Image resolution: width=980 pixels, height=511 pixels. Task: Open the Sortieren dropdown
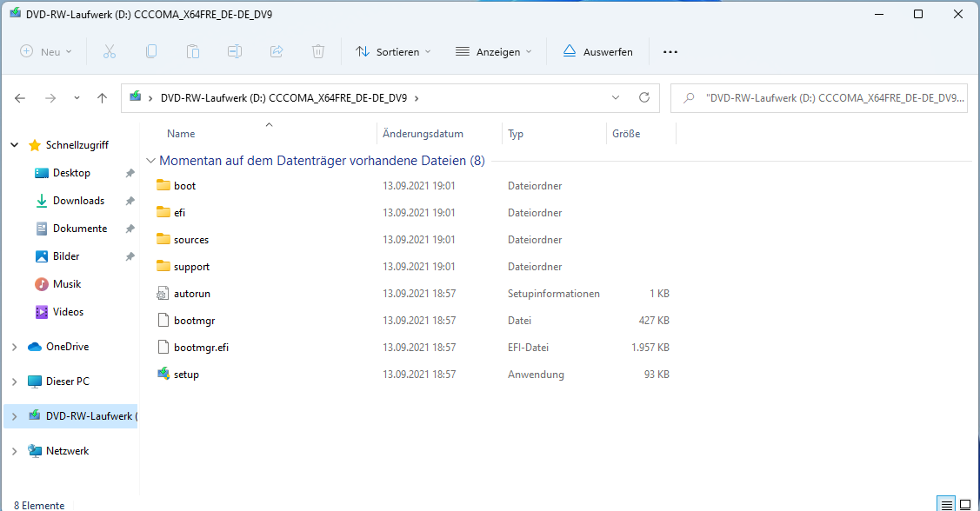[x=393, y=52]
